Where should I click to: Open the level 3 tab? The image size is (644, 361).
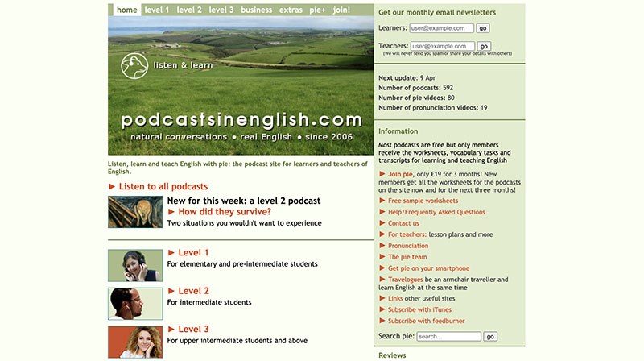coord(221,10)
